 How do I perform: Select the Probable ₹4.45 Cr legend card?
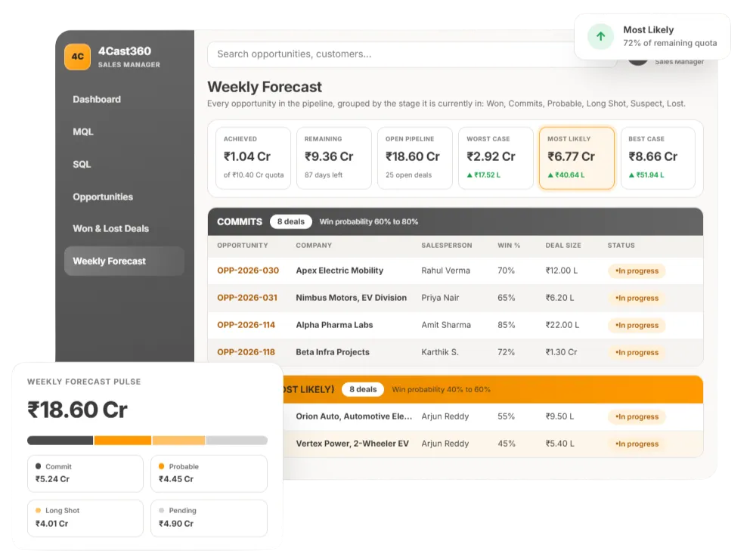pos(209,474)
